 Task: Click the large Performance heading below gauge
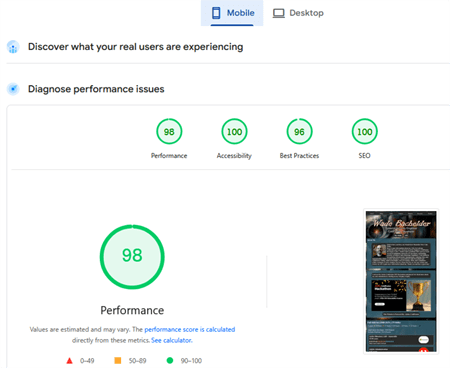132,310
